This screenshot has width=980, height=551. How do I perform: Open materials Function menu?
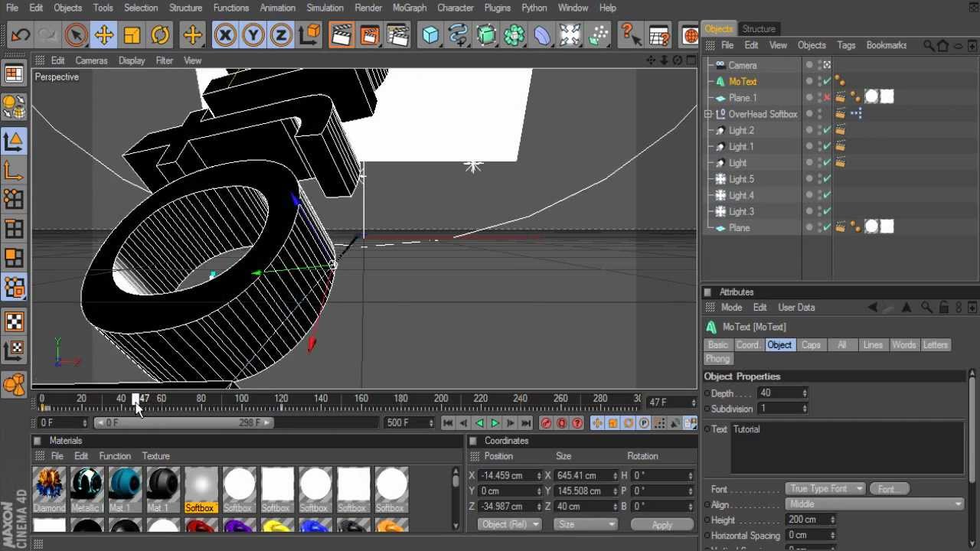115,456
